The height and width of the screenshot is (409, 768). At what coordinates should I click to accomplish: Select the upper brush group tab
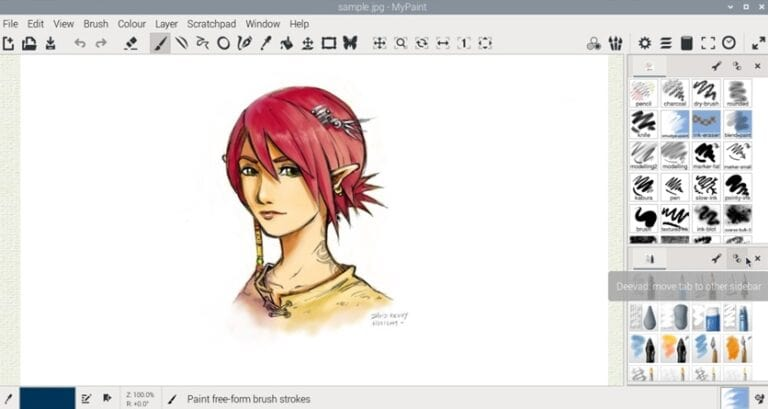pos(649,66)
